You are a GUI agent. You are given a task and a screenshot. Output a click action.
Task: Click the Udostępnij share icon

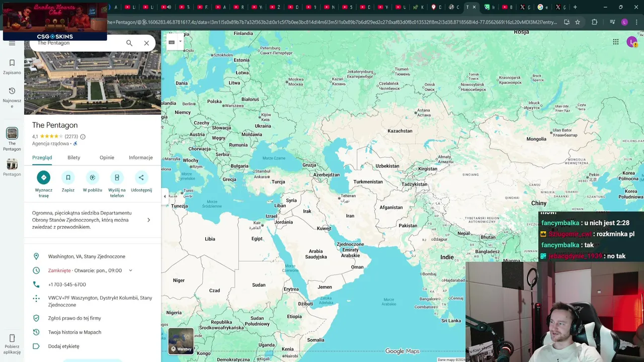click(141, 177)
